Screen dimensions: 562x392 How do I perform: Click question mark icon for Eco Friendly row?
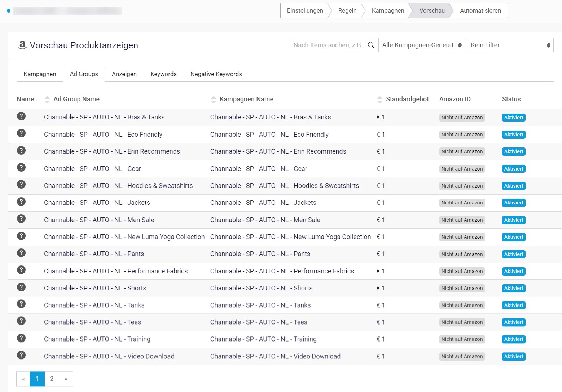(21, 133)
